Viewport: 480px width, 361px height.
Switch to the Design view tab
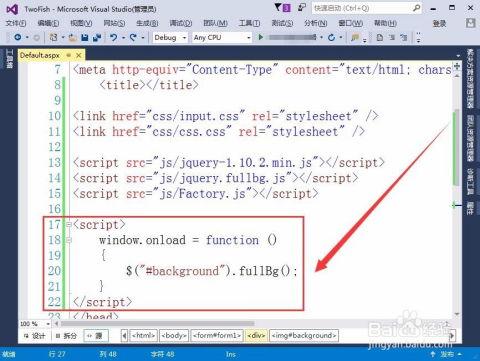coord(35,336)
